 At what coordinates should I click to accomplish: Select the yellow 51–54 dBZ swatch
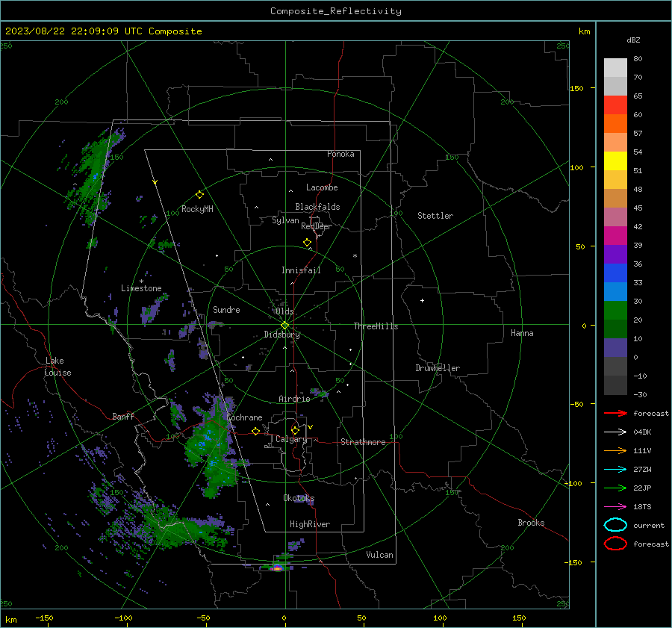click(615, 161)
